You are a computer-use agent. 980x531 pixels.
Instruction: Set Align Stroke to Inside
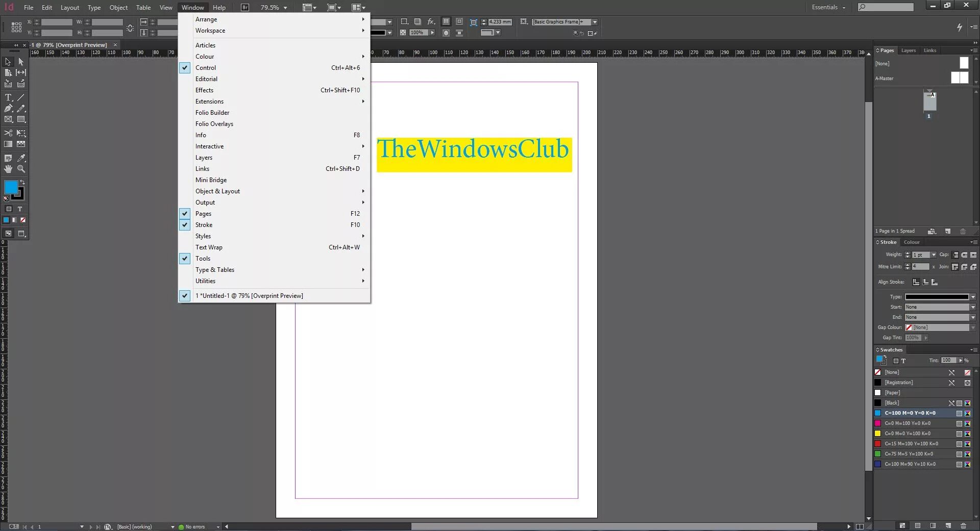pos(925,282)
